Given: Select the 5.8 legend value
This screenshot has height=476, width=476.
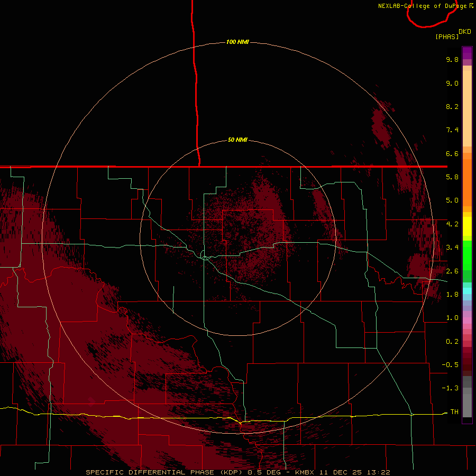Looking at the screenshot, I should (x=452, y=177).
